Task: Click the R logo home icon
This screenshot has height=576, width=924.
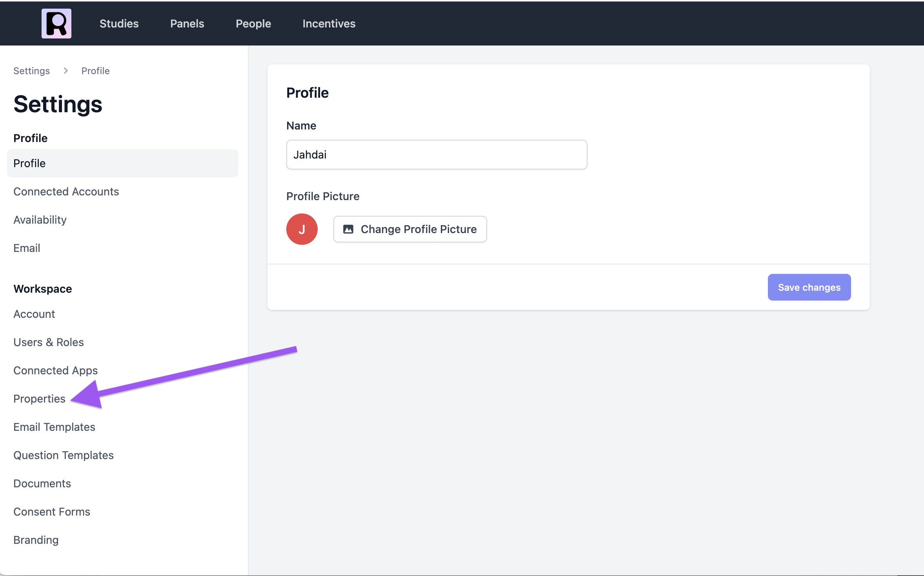Action: click(56, 24)
